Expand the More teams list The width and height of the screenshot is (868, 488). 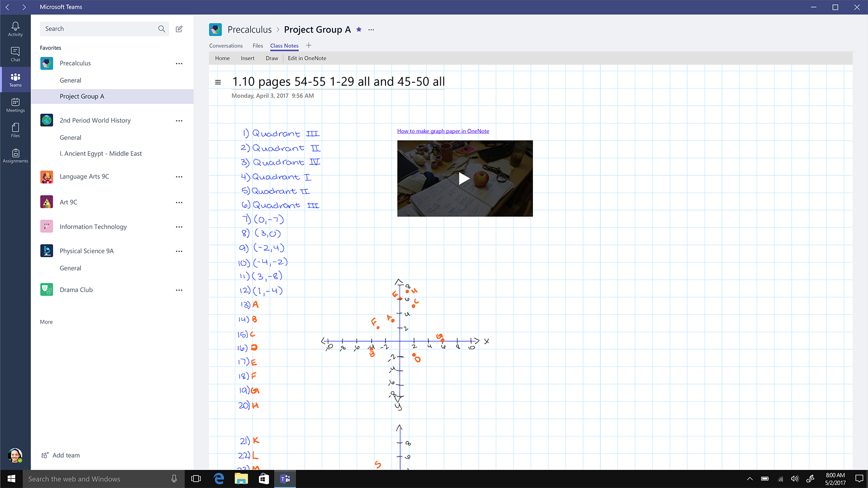[x=46, y=322]
